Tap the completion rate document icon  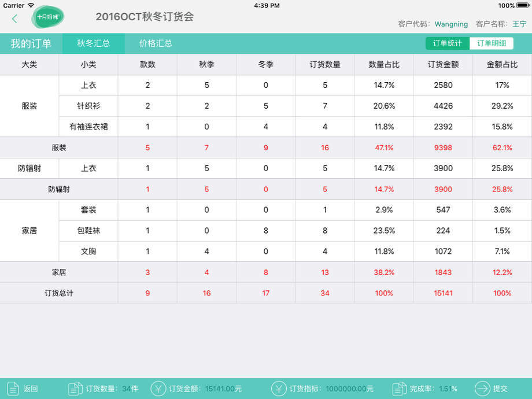(399, 389)
